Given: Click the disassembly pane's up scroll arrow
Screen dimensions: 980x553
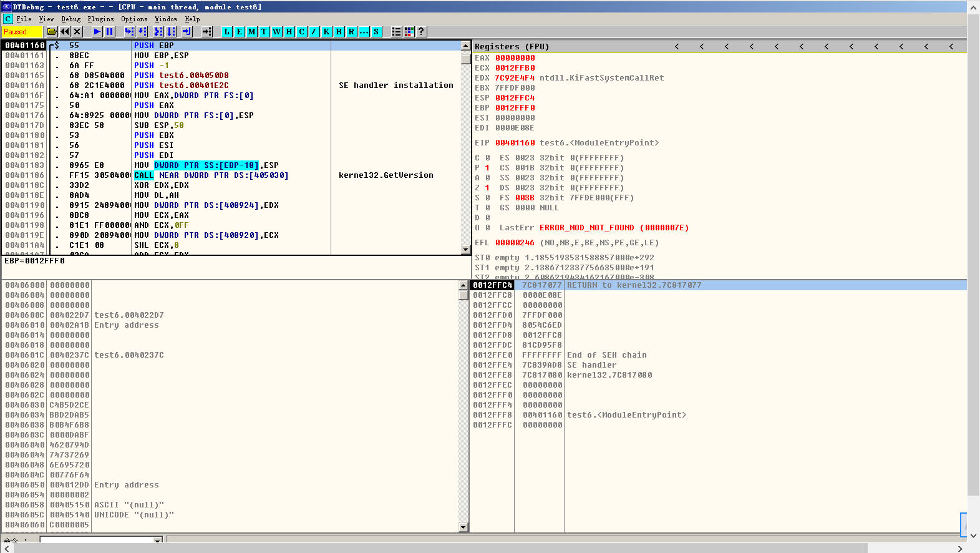Looking at the screenshot, I should [465, 46].
